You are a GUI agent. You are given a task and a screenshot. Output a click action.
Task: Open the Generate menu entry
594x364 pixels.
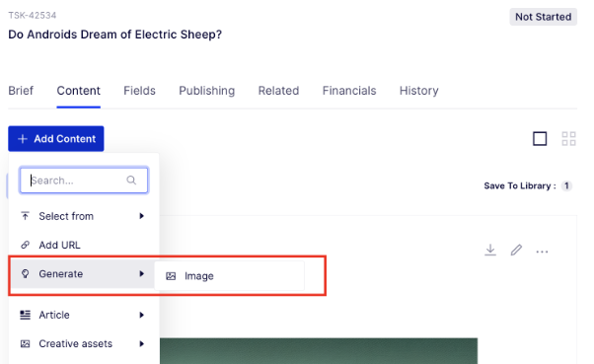(x=83, y=274)
